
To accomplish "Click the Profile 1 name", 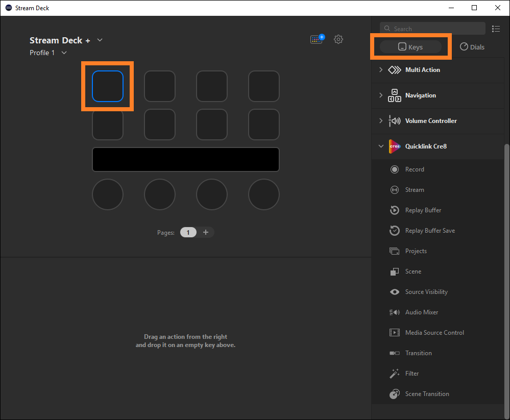I will click(x=42, y=53).
